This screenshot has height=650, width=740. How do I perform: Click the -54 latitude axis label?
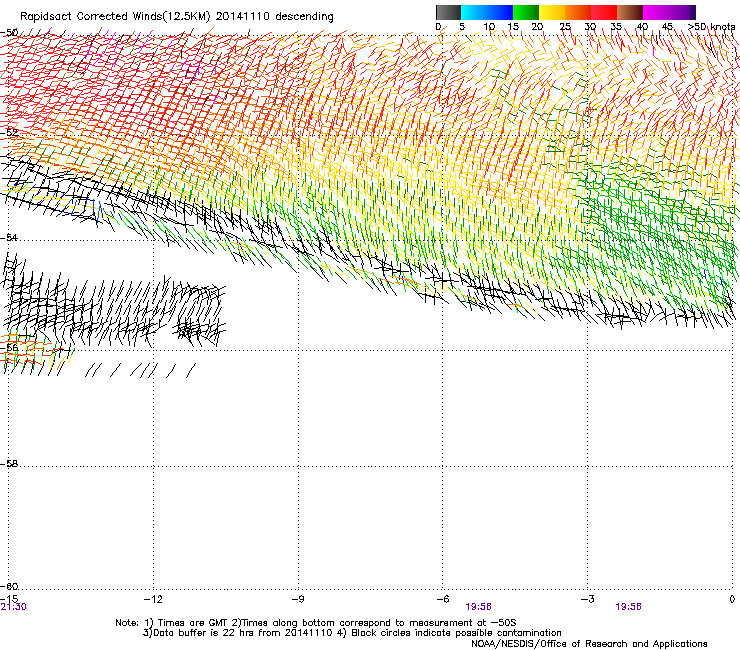[x=9, y=237]
